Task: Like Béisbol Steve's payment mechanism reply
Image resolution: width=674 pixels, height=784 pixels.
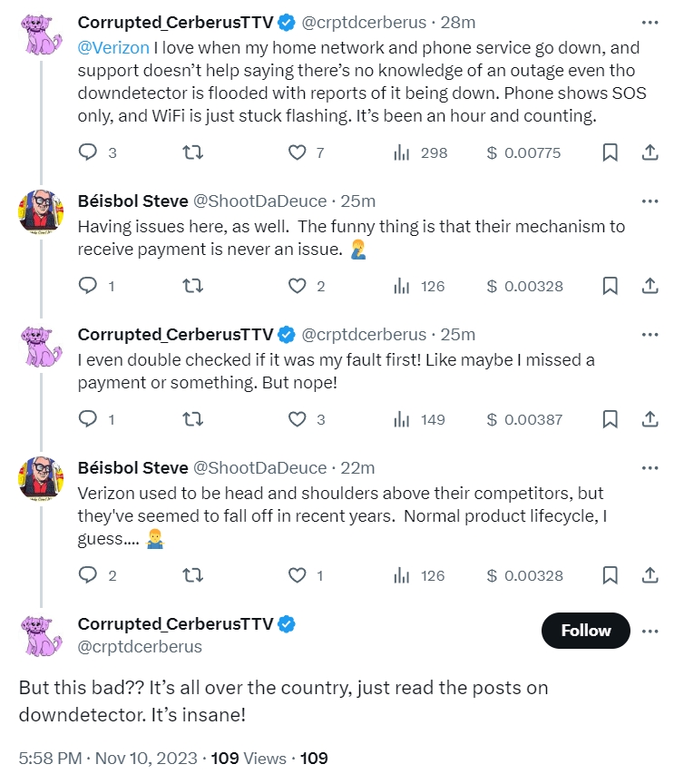Action: [x=298, y=286]
